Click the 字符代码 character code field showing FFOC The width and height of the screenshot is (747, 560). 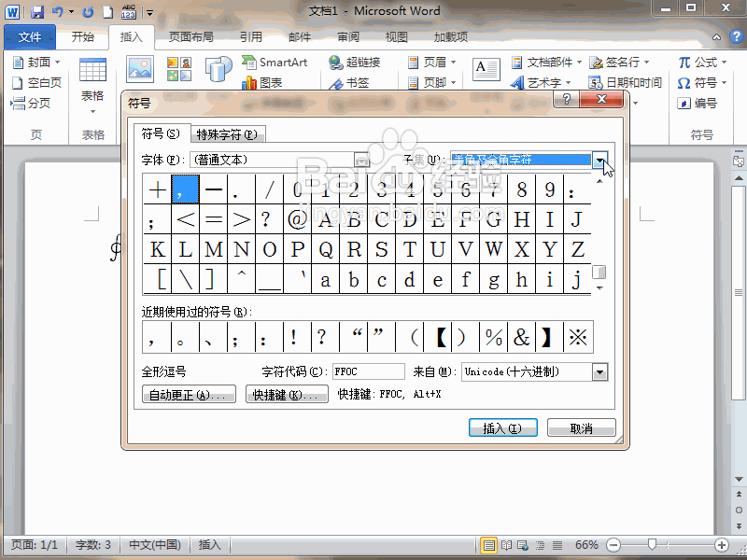pyautogui.click(x=368, y=371)
